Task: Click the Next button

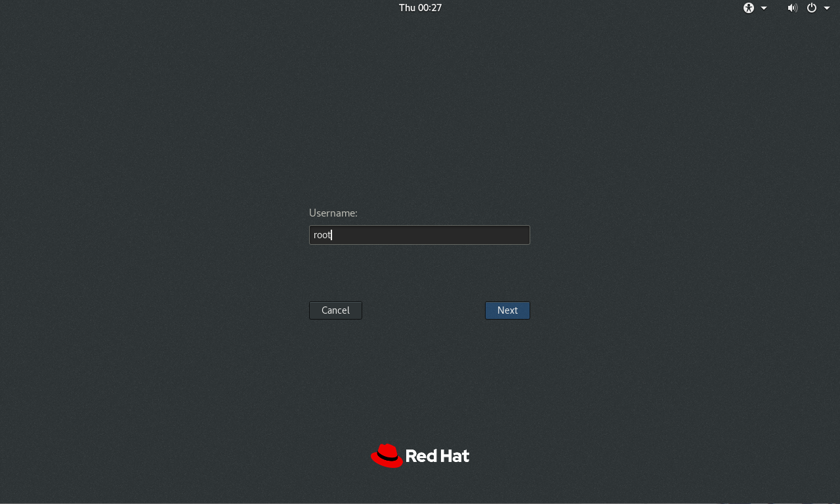Action: click(x=507, y=310)
